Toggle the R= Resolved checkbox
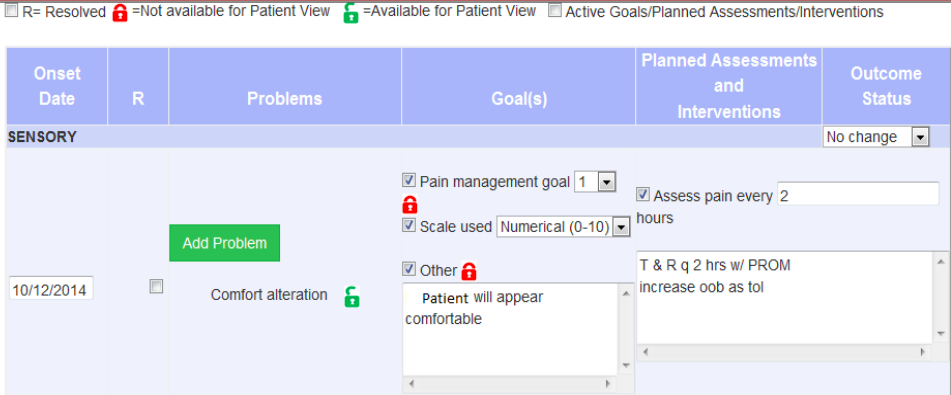Image resolution: width=951 pixels, height=395 pixels. pyautogui.click(x=11, y=12)
